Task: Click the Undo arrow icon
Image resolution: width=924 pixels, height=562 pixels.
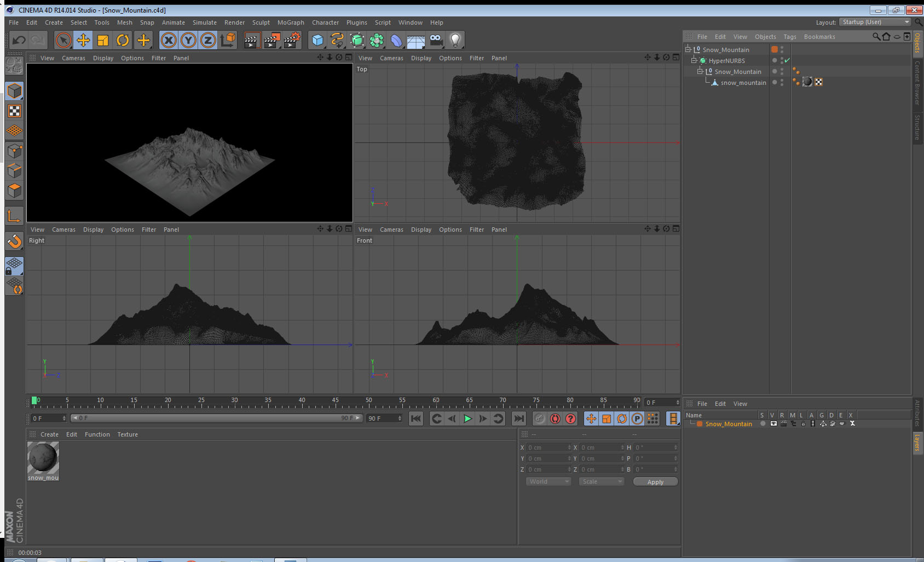Action: tap(19, 40)
